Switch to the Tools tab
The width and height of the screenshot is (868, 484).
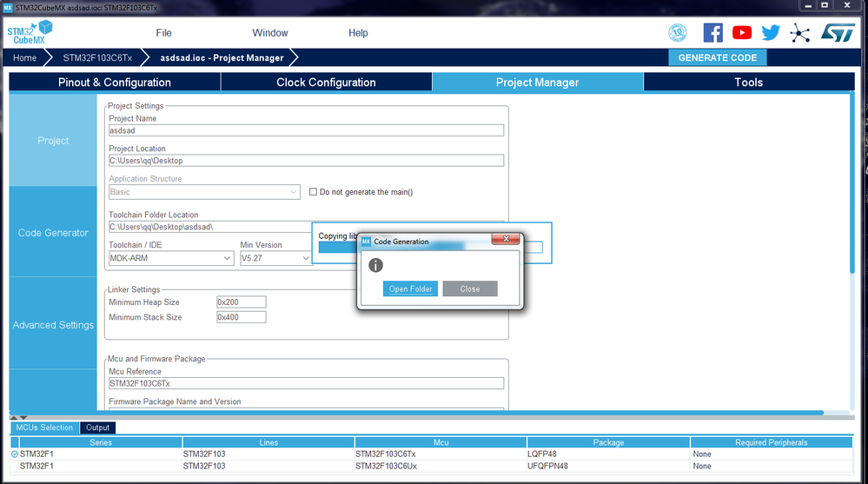[x=748, y=82]
